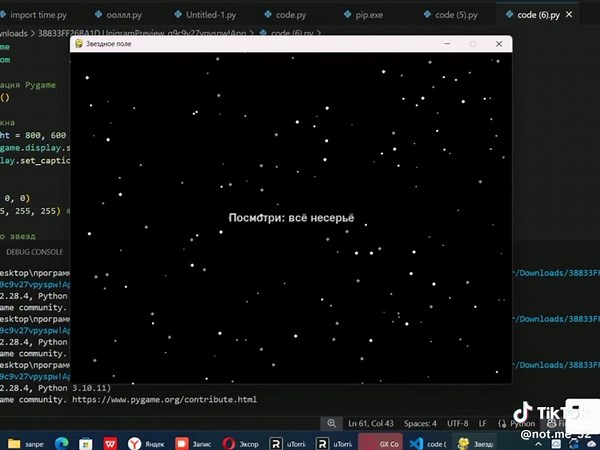This screenshot has height=450, width=600.
Task: Close the code (6).py tab
Action: 569,15
